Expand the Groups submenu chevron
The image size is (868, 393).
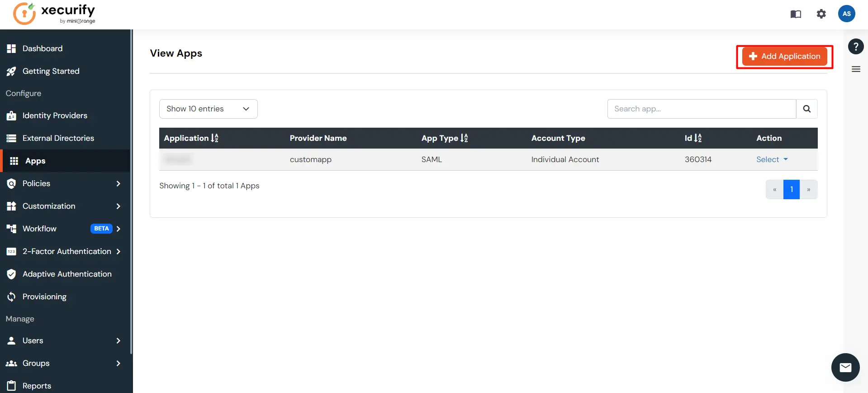pyautogui.click(x=118, y=363)
